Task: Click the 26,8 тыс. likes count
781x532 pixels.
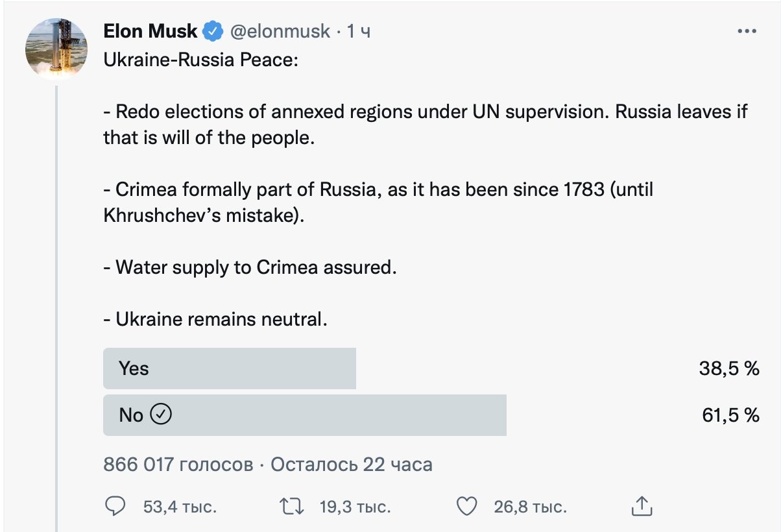Action: point(530,507)
